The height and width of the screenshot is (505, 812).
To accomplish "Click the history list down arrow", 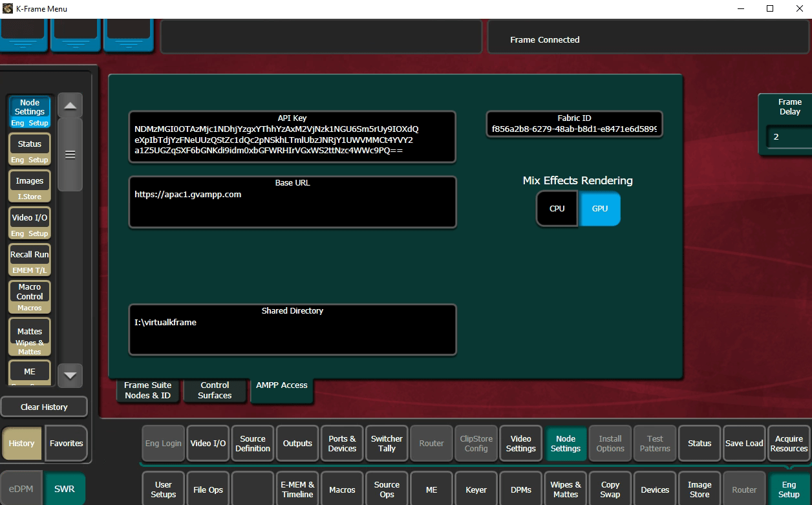I will click(70, 374).
